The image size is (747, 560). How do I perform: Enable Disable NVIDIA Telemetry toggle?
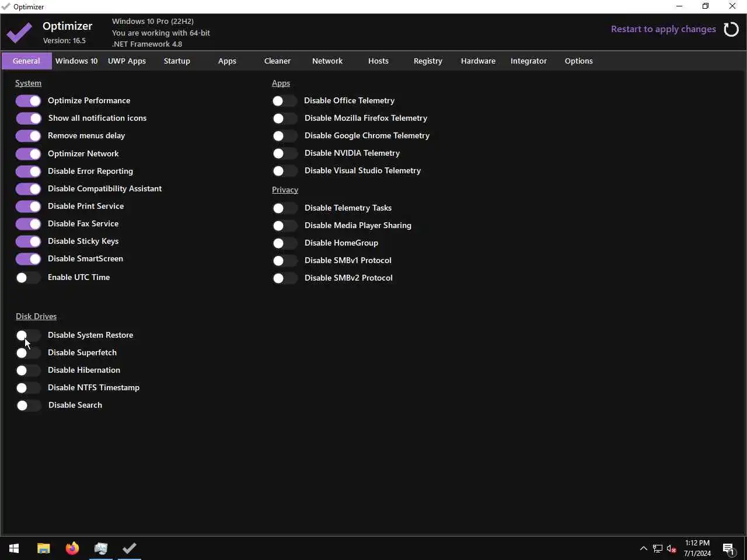(285, 153)
